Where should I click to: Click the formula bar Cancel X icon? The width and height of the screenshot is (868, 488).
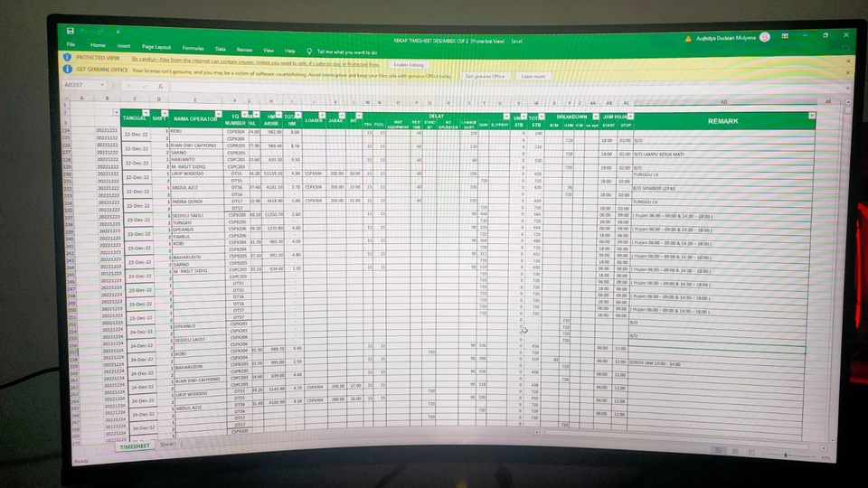tap(128, 86)
